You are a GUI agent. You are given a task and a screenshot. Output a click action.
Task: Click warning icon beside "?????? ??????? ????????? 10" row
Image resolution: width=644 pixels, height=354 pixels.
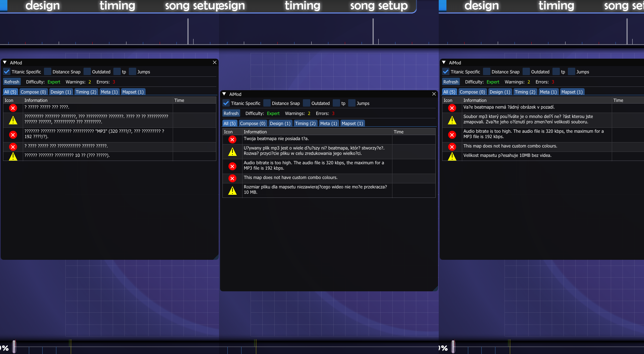(x=13, y=156)
